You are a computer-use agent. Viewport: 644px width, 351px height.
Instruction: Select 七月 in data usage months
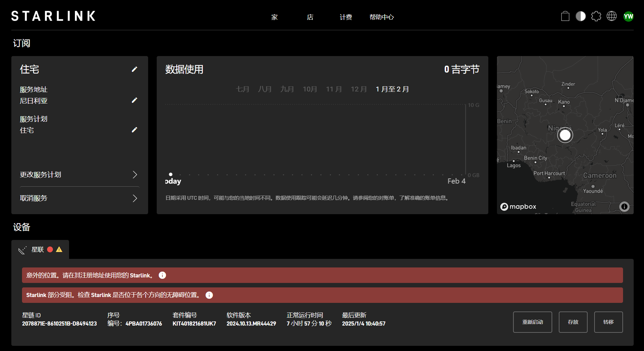tap(243, 89)
